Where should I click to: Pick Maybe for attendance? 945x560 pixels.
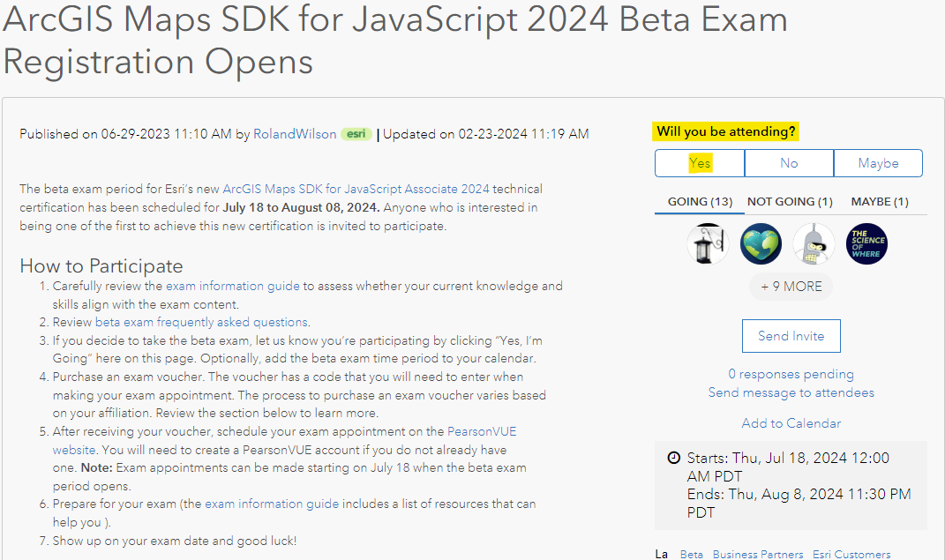(x=878, y=163)
